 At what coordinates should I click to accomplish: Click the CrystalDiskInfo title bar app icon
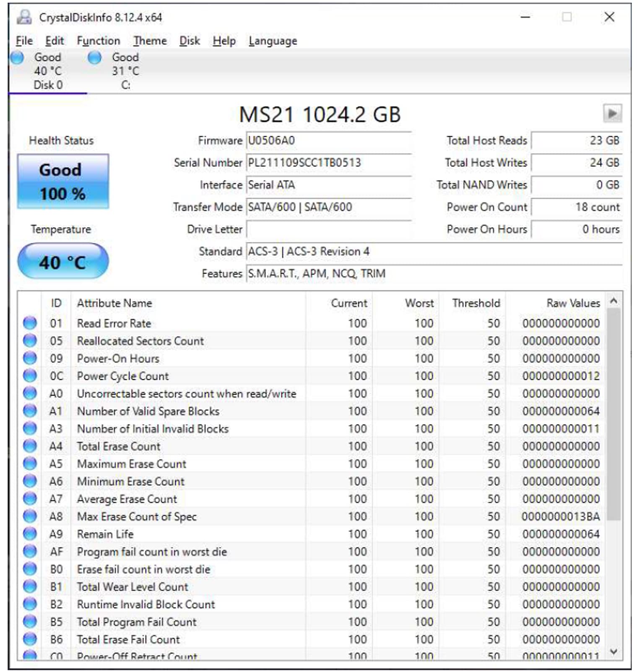click(x=24, y=17)
